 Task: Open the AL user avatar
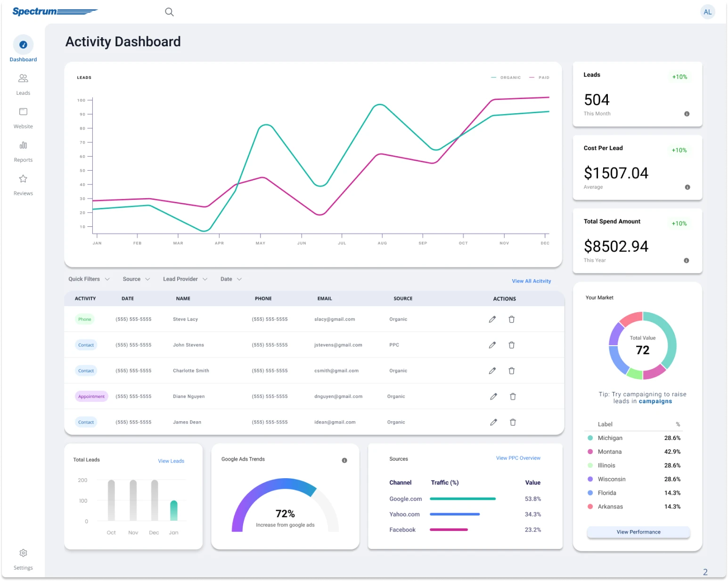[x=707, y=12]
